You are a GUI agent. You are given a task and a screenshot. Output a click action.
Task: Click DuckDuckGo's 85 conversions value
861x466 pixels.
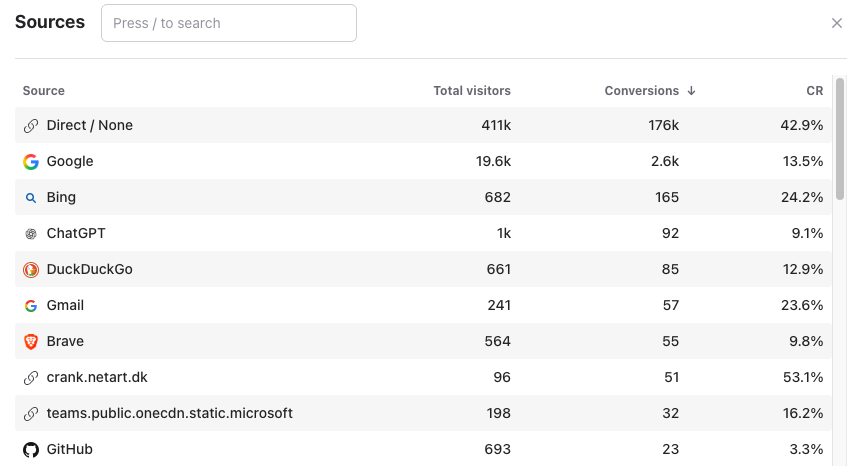coord(670,269)
